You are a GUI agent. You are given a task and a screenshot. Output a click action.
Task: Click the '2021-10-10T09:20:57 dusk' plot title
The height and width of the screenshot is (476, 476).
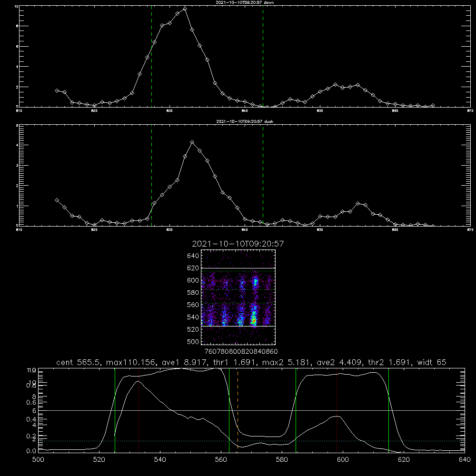[x=245, y=121]
